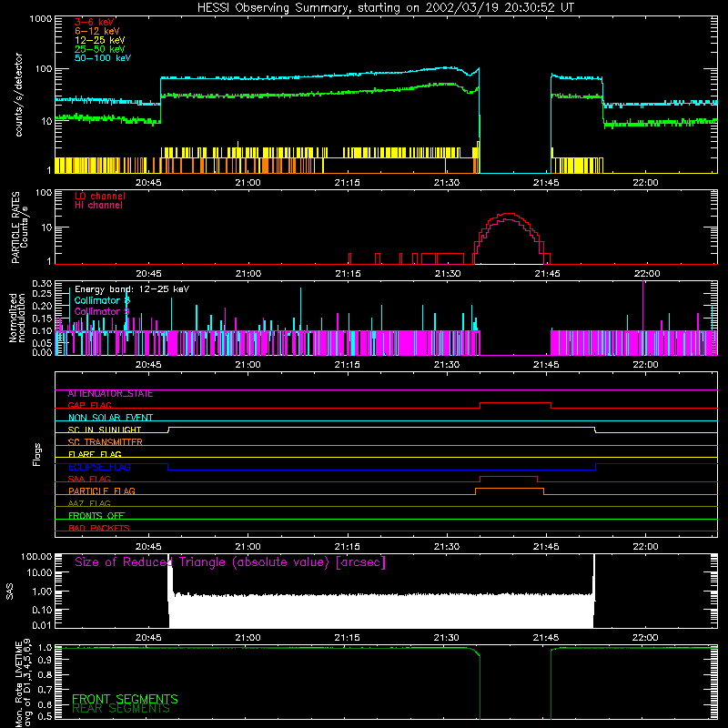This screenshot has height=728, width=728.
Task: Click the raised segment of the SAA_FLAG line
Action: point(509,477)
